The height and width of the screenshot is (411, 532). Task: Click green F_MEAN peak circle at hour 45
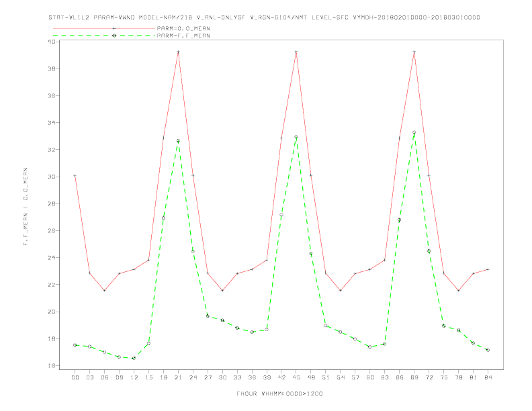(296, 136)
